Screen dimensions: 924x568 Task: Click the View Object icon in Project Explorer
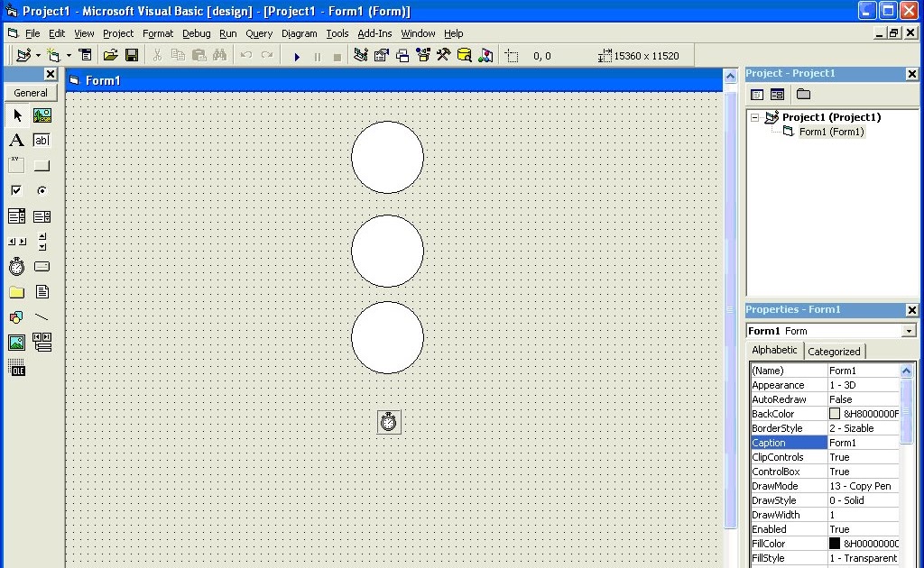777,95
